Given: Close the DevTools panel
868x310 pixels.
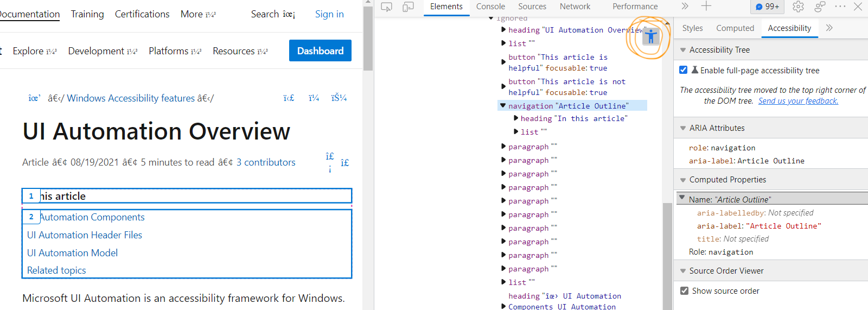Looking at the screenshot, I should pos(858,7).
